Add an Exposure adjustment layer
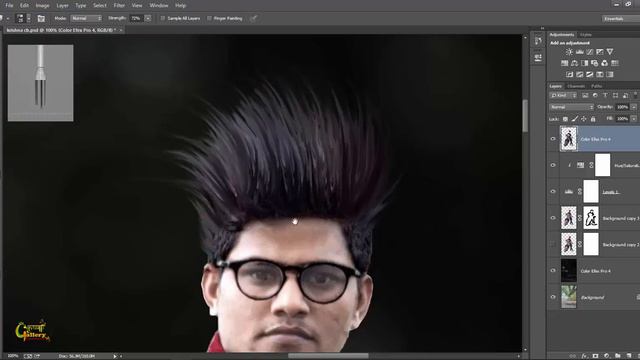The width and height of the screenshot is (640, 360). click(x=600, y=52)
